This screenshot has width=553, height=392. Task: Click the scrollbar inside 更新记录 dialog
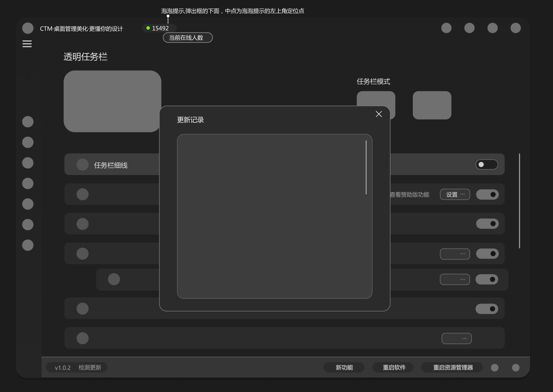366,167
